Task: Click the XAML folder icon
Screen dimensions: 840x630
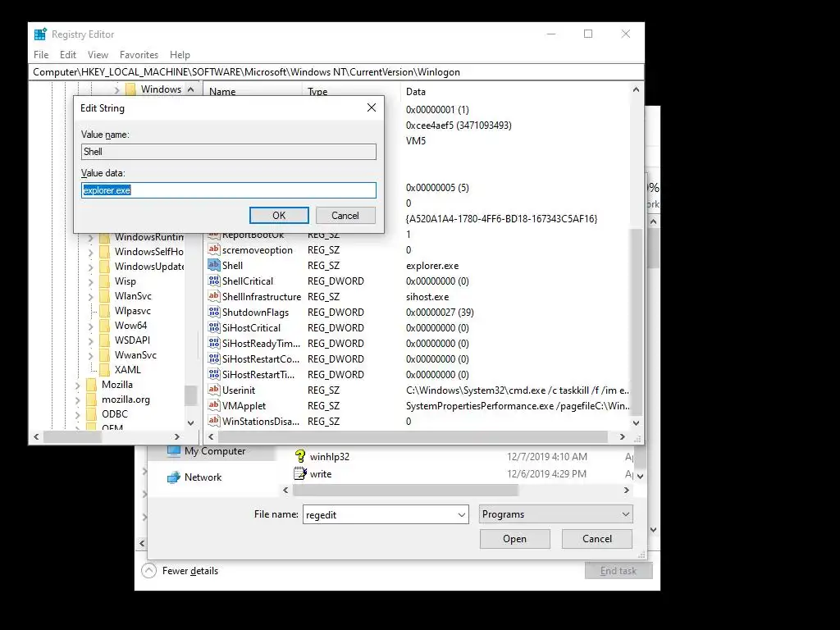Action: point(105,370)
